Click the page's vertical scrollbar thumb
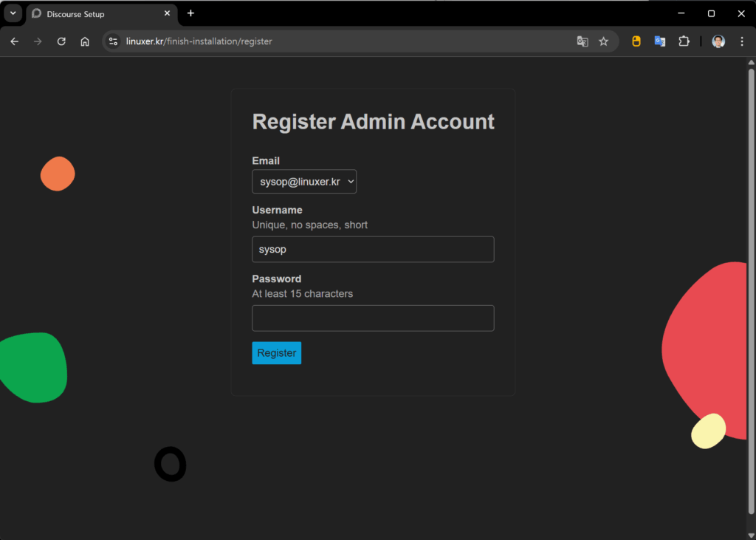 [751, 288]
